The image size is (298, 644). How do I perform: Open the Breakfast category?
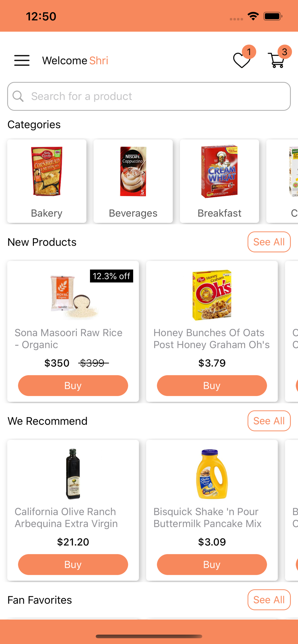point(220,181)
